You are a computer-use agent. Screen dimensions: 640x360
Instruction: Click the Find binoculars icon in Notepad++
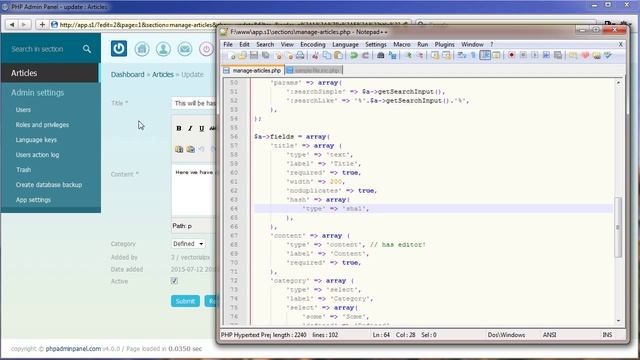(x=380, y=55)
